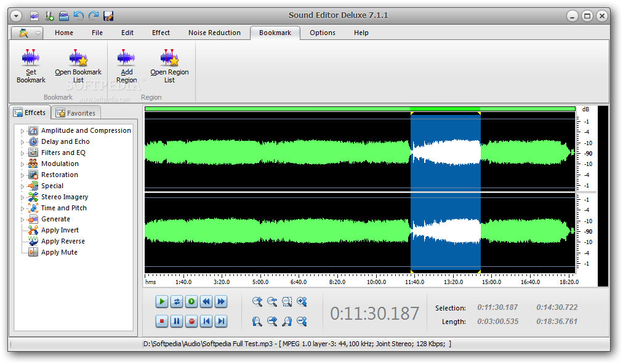Start recording with the red circle button
The image size is (623, 364).
click(x=191, y=321)
